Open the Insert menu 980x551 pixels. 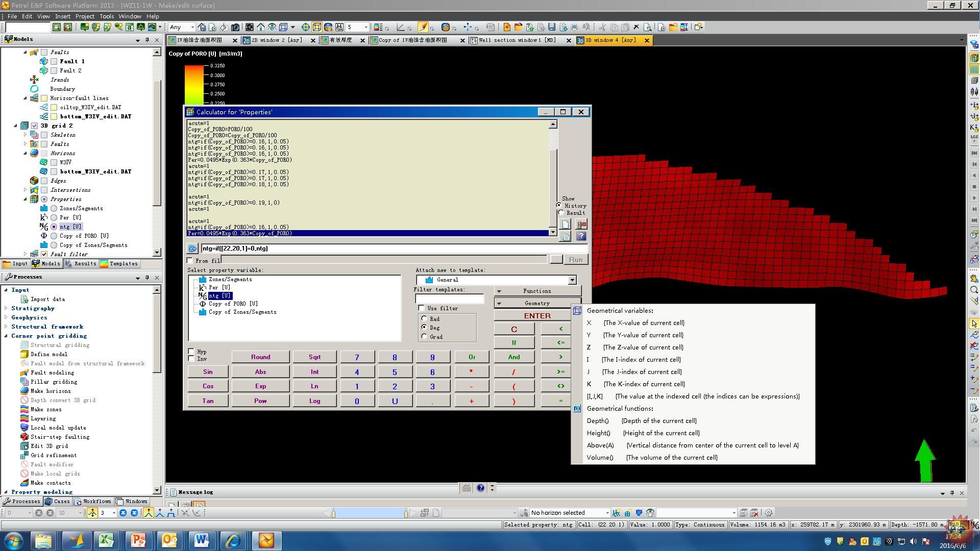click(62, 16)
